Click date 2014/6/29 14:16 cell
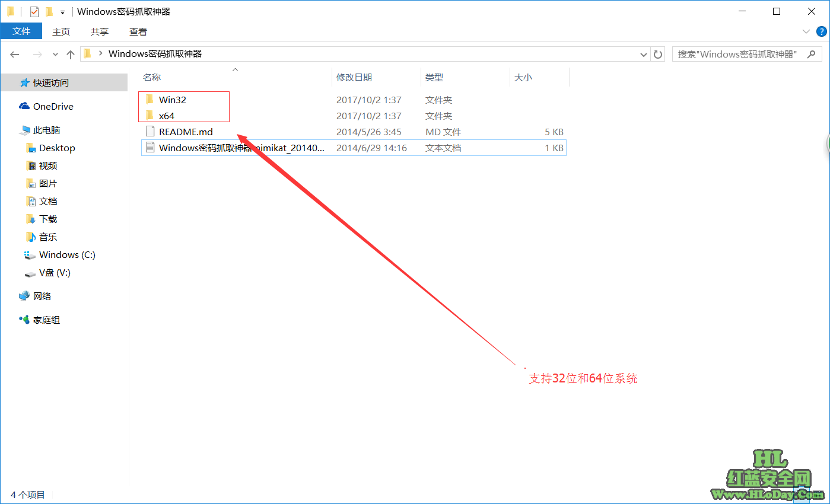 point(371,148)
